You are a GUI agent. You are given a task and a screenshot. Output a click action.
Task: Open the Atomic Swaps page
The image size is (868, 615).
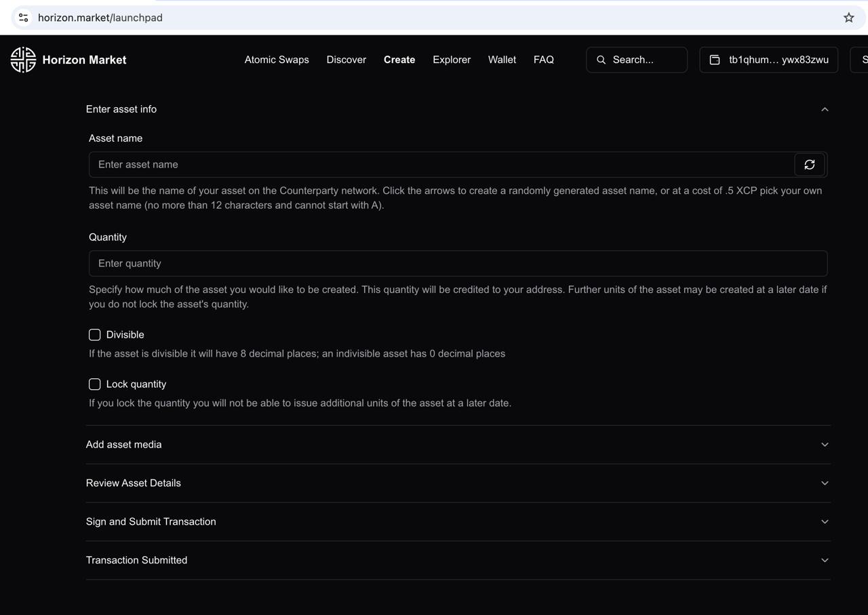point(277,60)
